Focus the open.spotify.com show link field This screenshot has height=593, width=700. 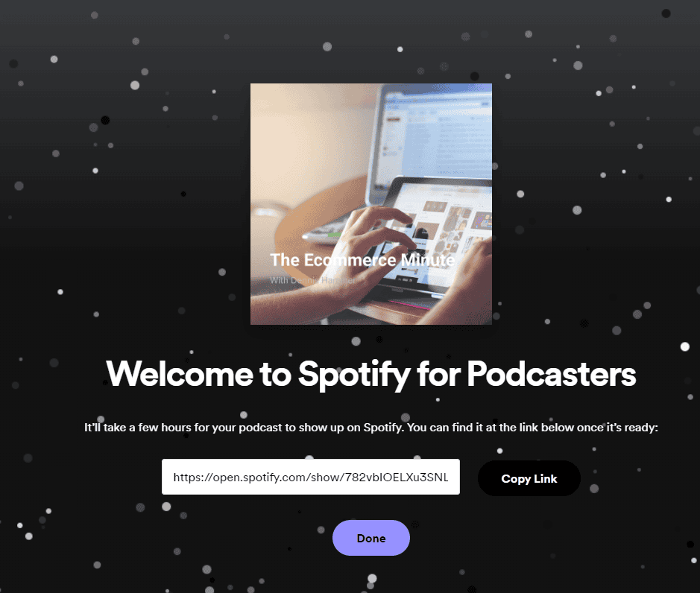(x=311, y=477)
